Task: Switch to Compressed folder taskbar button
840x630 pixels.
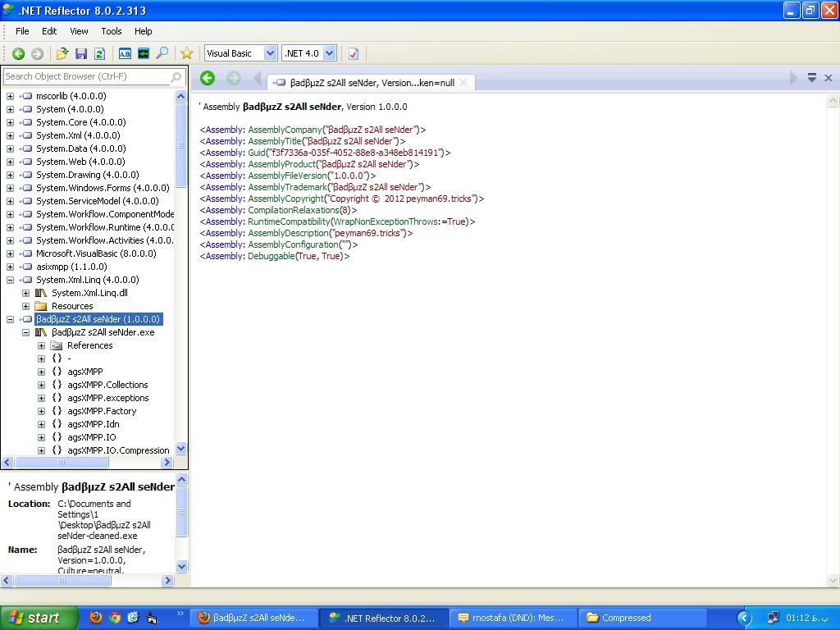Action: (x=641, y=619)
